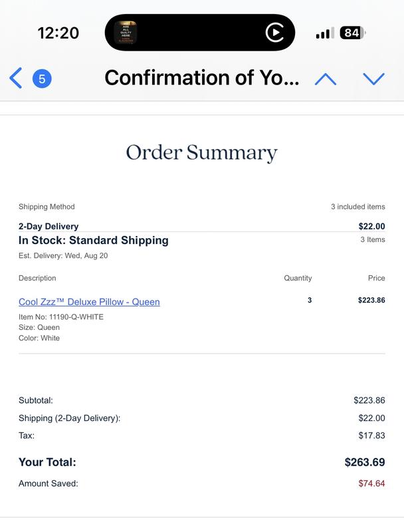The width and height of the screenshot is (404, 532).
Task: Tap the battery indicator showing 84
Action: tap(353, 33)
